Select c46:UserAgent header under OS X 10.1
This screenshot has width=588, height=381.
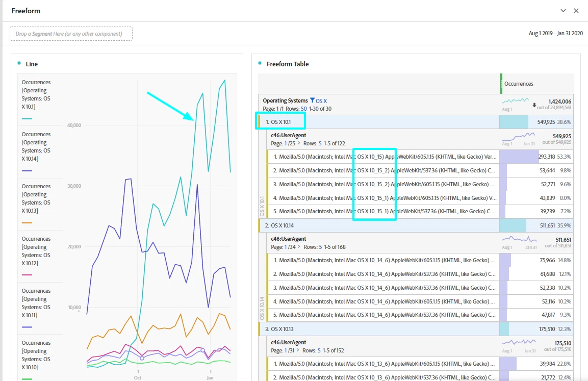coord(288,135)
